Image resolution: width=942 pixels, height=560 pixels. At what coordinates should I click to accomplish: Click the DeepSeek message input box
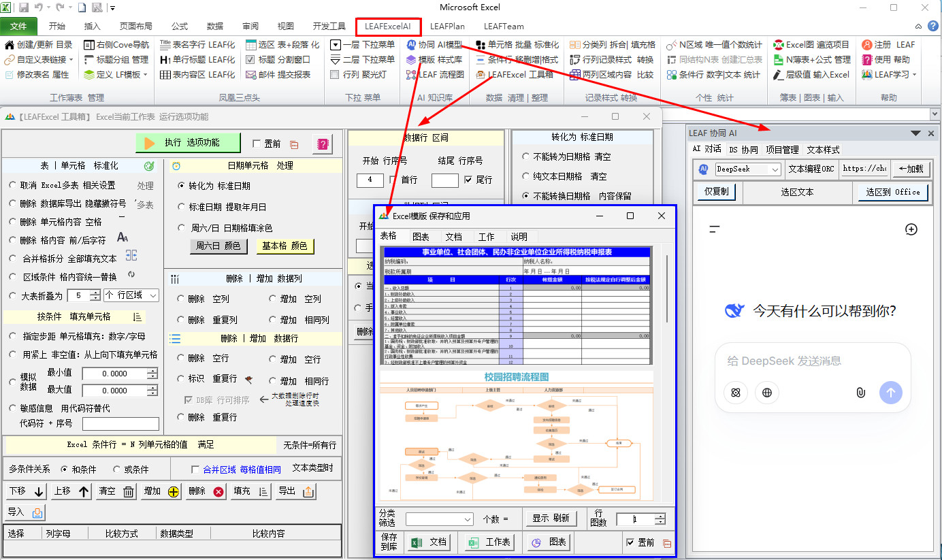click(x=810, y=362)
